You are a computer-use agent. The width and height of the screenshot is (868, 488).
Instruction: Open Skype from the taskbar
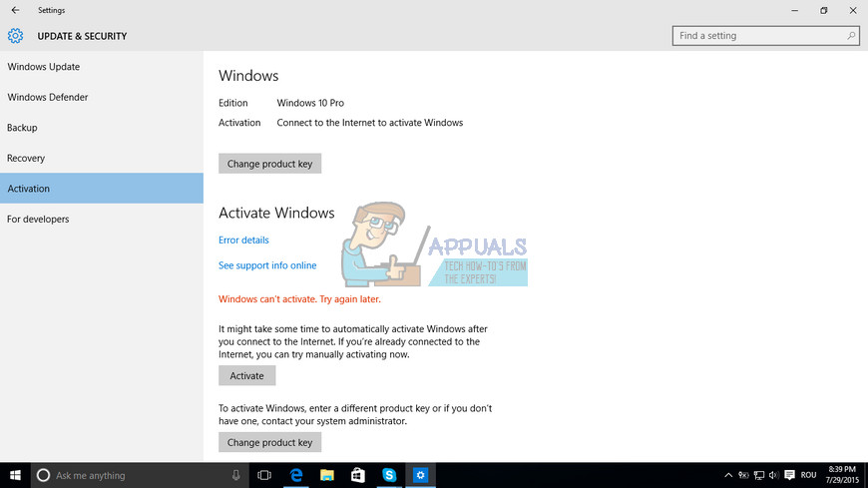[x=389, y=475]
